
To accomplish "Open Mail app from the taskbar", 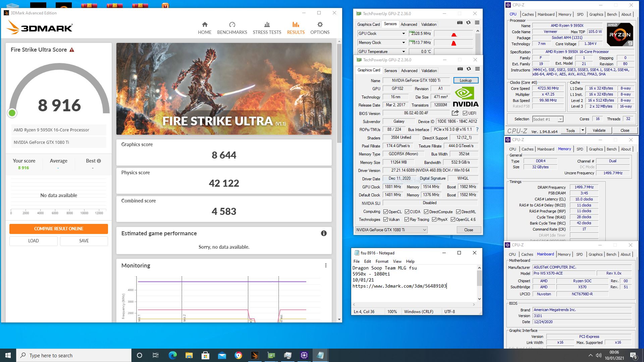I will click(x=222, y=355).
